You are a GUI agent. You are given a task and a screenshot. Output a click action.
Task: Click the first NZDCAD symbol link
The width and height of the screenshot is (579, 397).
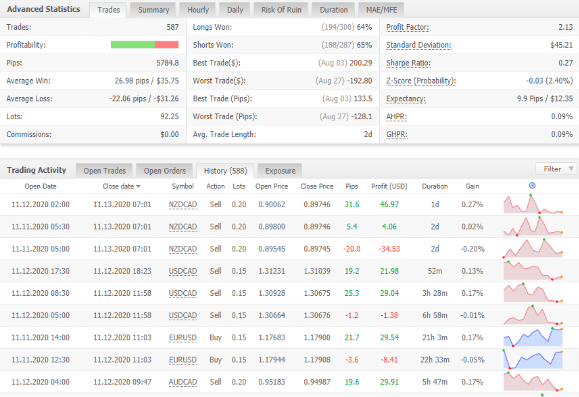tap(183, 205)
